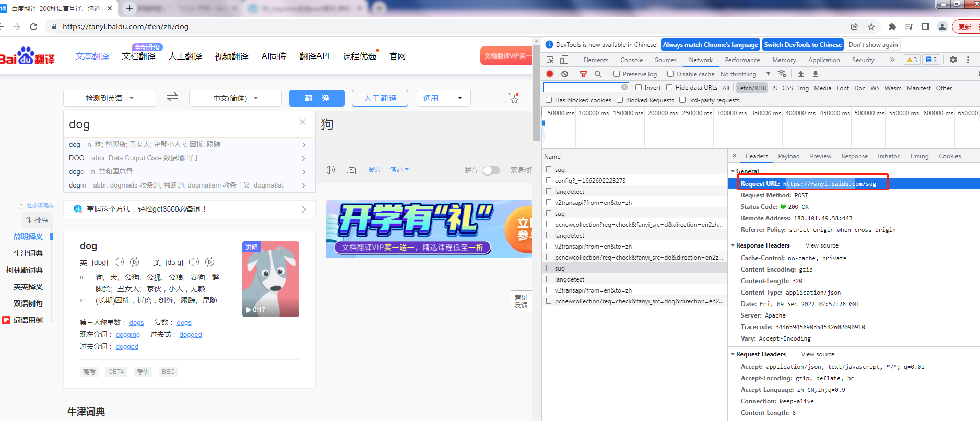Swap source and target languages
Viewport: 980px width, 421px height.
pyautogui.click(x=172, y=97)
